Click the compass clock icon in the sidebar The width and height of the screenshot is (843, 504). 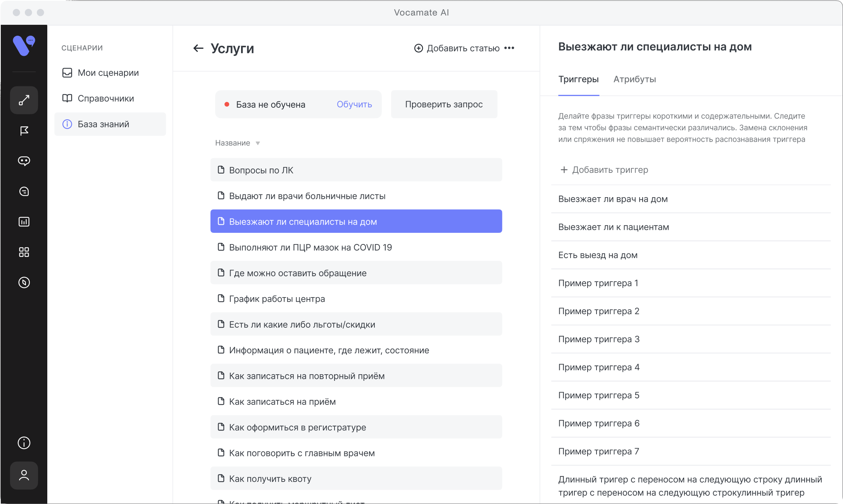(x=24, y=282)
